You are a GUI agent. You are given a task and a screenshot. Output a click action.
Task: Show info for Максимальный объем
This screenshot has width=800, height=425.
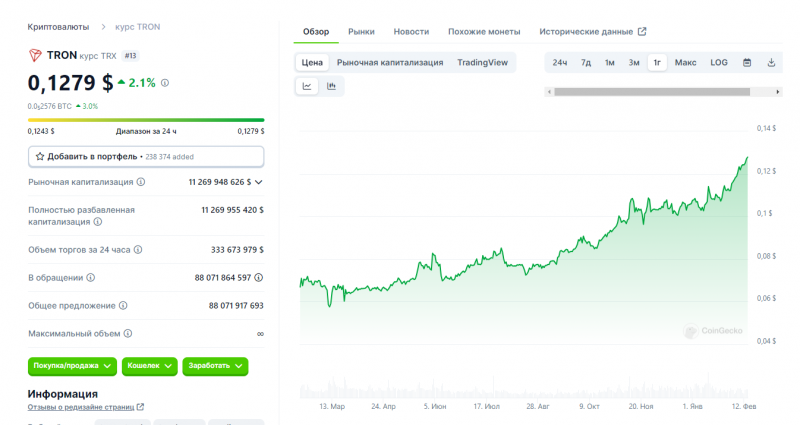[128, 334]
